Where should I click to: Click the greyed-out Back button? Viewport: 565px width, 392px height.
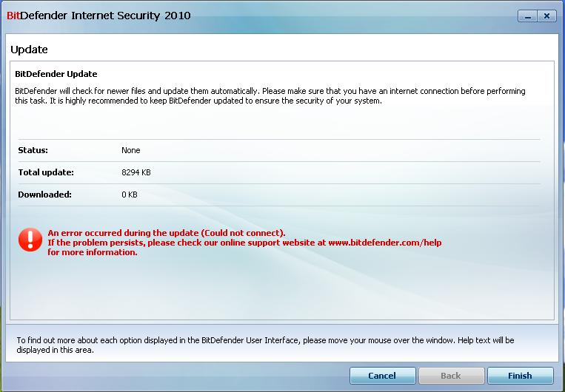pos(451,376)
